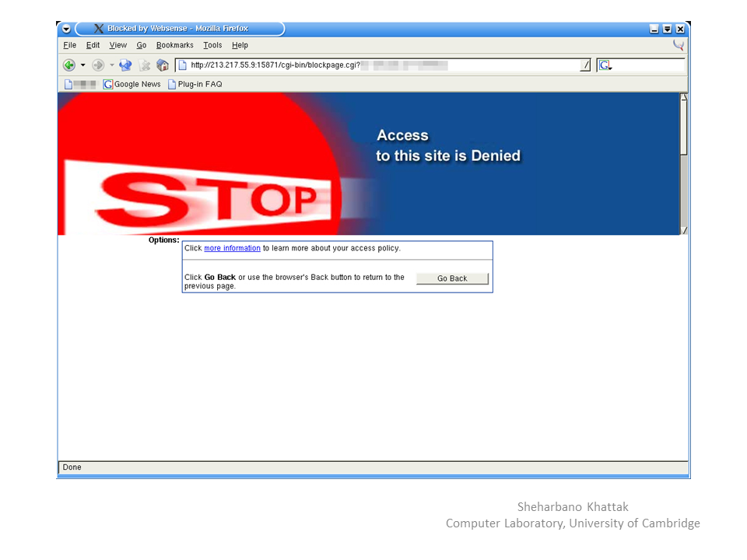Go to the Home page icon
The image size is (747, 560).
click(x=163, y=65)
